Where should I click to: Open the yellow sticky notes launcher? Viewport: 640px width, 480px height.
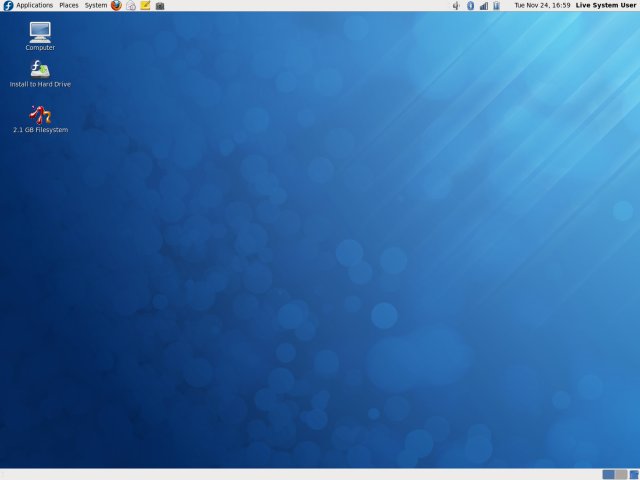coord(145,5)
